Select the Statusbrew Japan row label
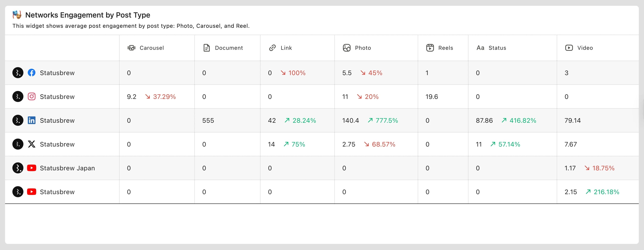This screenshot has height=250, width=644. click(67, 168)
